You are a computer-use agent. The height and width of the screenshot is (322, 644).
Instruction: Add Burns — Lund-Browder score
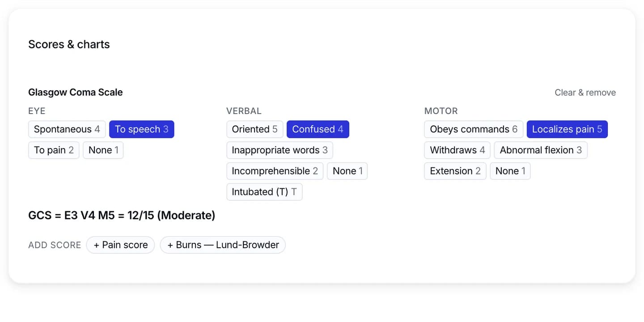click(223, 245)
